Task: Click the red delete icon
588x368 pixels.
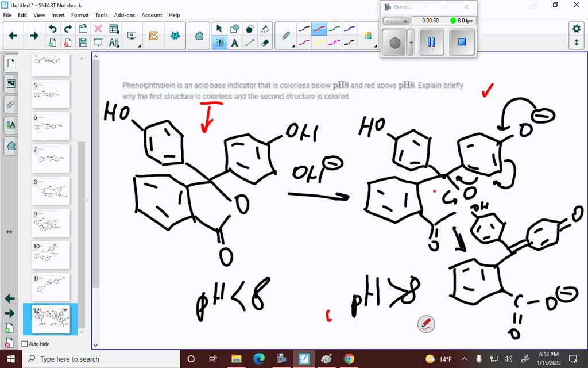Action: [98, 28]
